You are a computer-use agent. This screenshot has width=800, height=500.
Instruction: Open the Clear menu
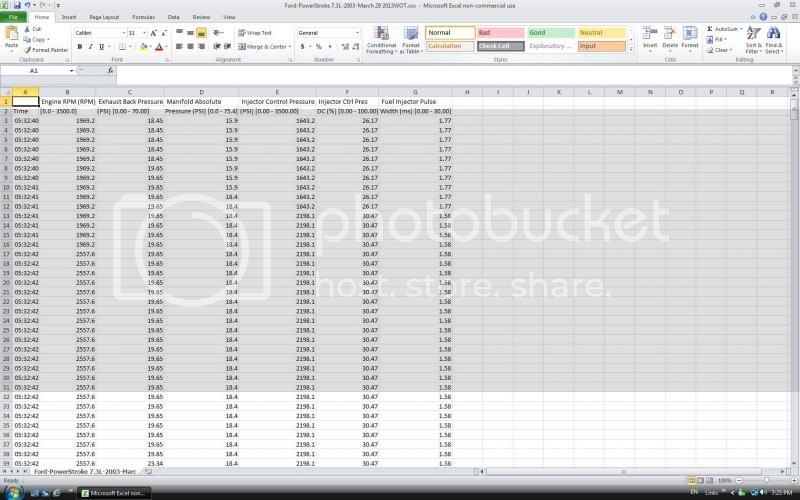pos(719,50)
